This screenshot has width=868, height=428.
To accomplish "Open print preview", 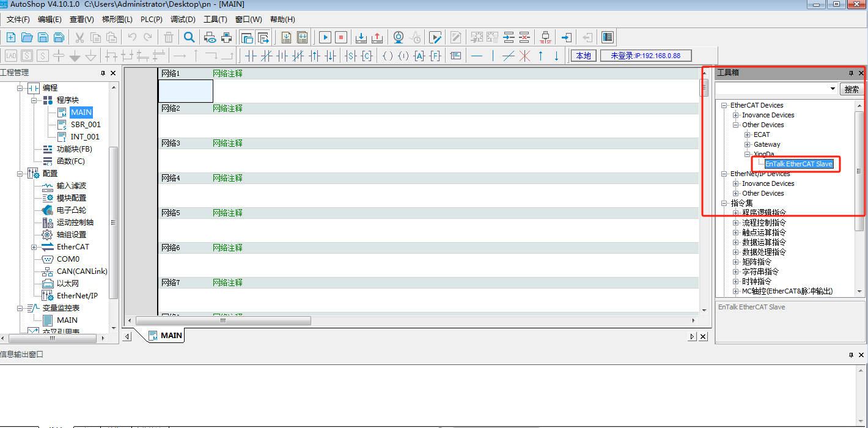I will [210, 37].
